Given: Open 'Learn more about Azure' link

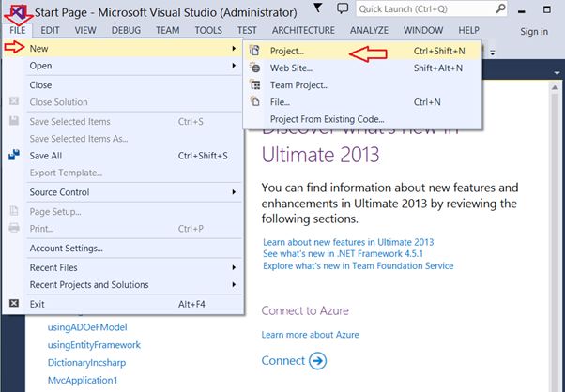Looking at the screenshot, I should (x=310, y=335).
